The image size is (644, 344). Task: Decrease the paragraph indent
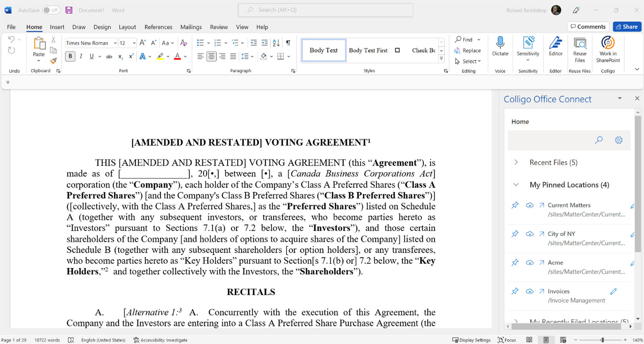coord(254,43)
